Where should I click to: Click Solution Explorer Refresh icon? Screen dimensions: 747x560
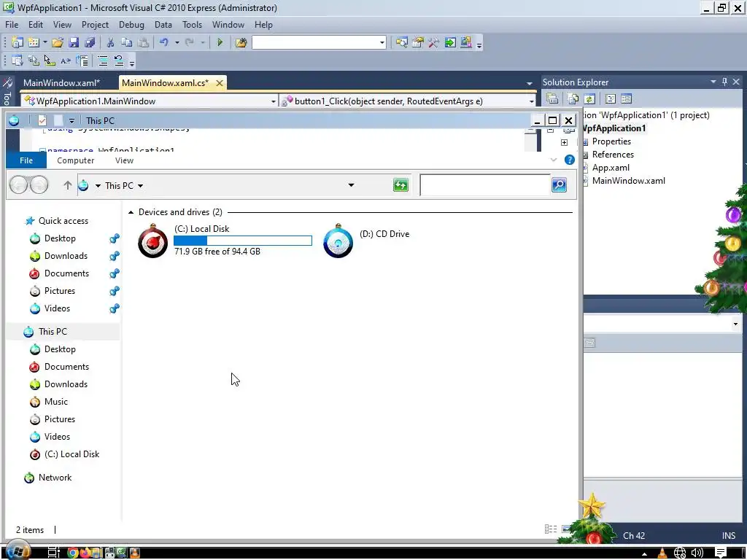(589, 99)
